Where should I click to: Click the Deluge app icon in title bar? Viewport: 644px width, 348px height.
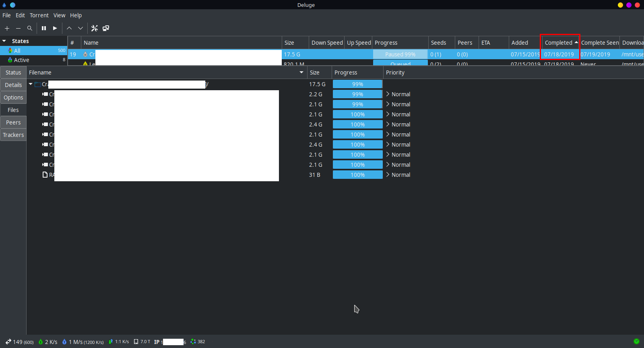(4, 5)
